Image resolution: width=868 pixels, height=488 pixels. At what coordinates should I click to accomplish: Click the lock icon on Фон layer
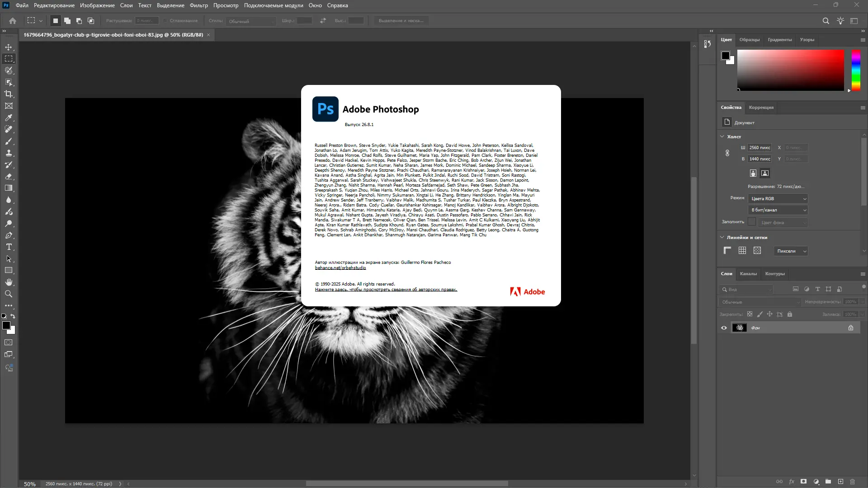[850, 328]
